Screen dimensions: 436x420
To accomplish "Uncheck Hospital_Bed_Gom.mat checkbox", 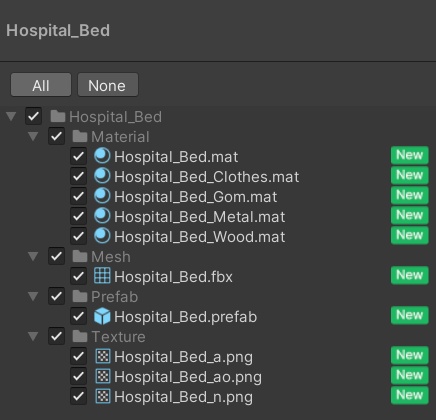I will 78,196.
